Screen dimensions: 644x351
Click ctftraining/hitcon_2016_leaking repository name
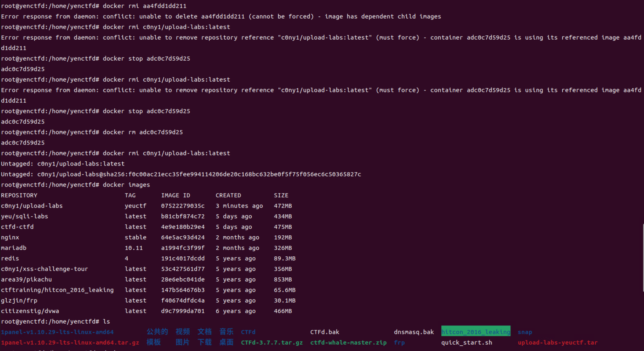click(57, 290)
